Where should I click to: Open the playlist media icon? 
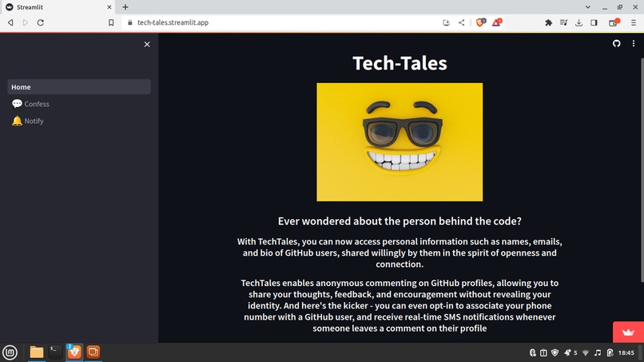click(x=563, y=22)
